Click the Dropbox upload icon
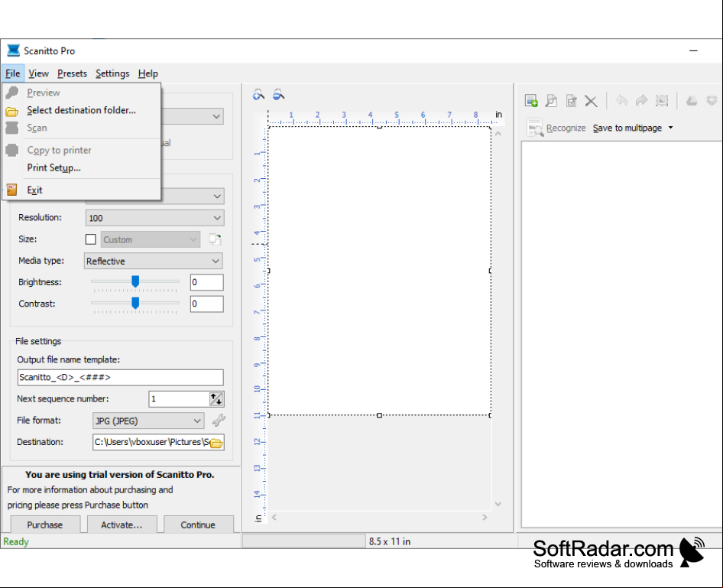Image resolution: width=723 pixels, height=588 pixels. (712, 100)
